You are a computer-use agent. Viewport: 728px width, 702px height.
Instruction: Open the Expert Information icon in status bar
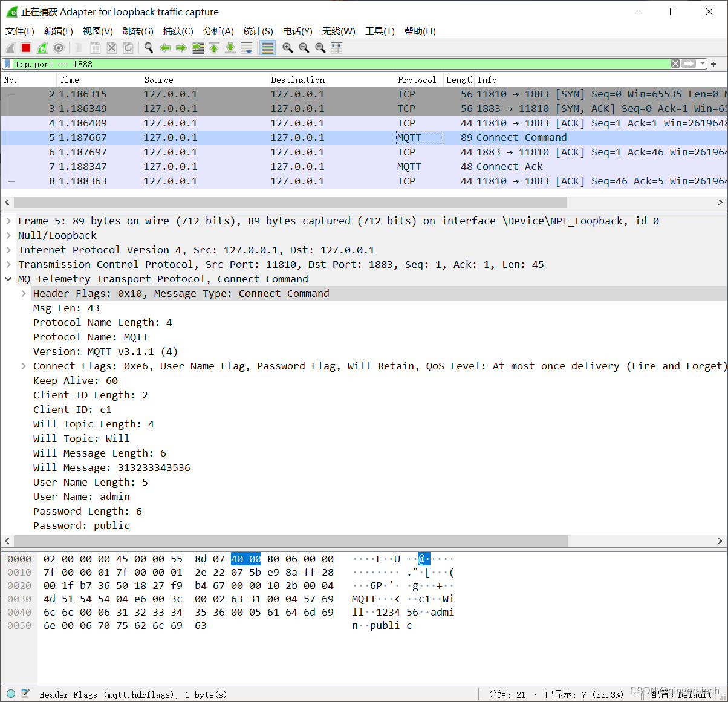pyautogui.click(x=10, y=694)
